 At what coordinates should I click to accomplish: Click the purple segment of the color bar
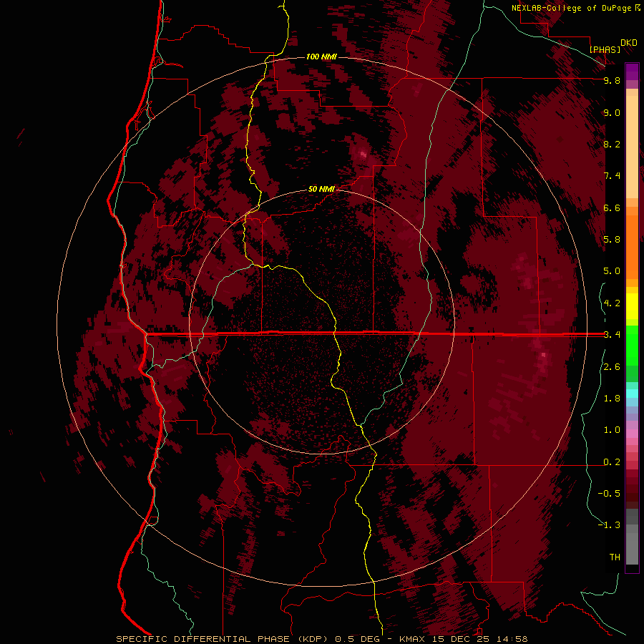[632, 72]
